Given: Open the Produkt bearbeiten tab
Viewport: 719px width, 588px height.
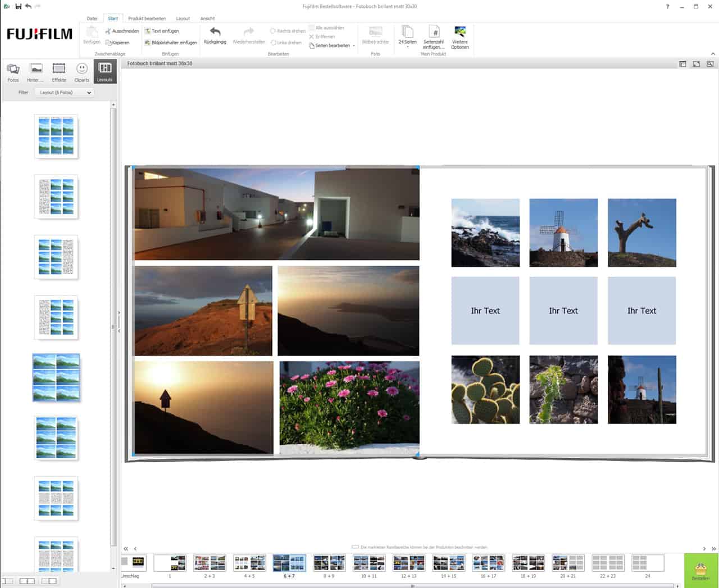Looking at the screenshot, I should pos(147,19).
